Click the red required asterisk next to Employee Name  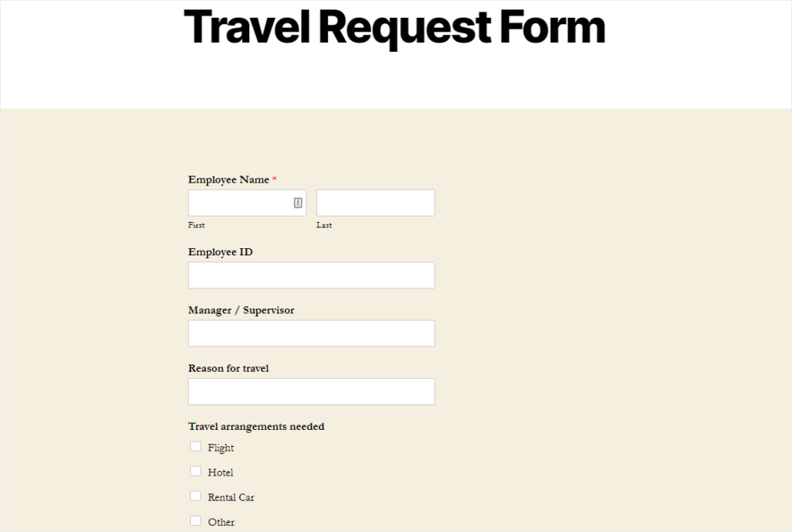point(275,179)
